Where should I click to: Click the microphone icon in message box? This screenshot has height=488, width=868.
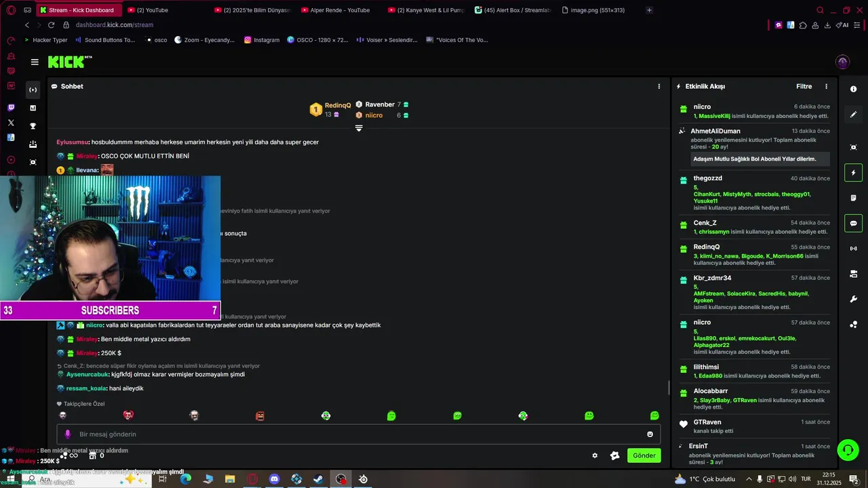point(67,434)
